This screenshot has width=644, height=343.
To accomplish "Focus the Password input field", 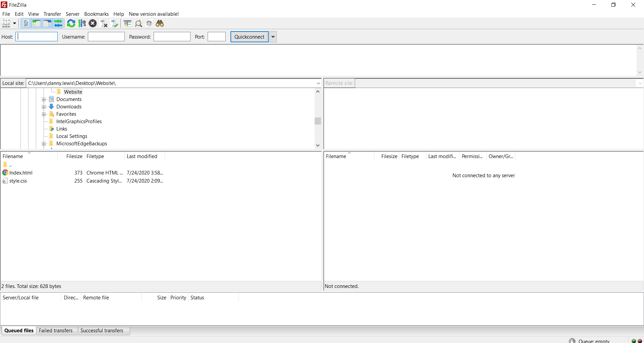I will [172, 37].
